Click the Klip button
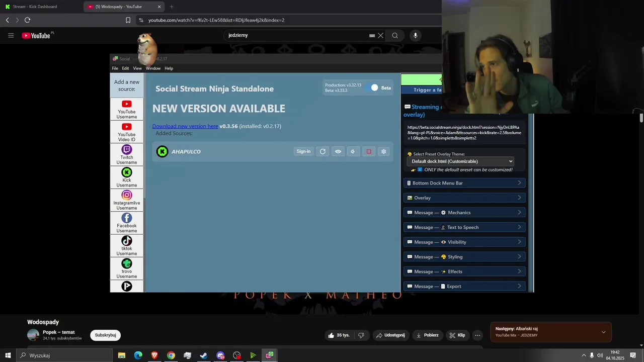The height and width of the screenshot is (362, 644). point(457,335)
